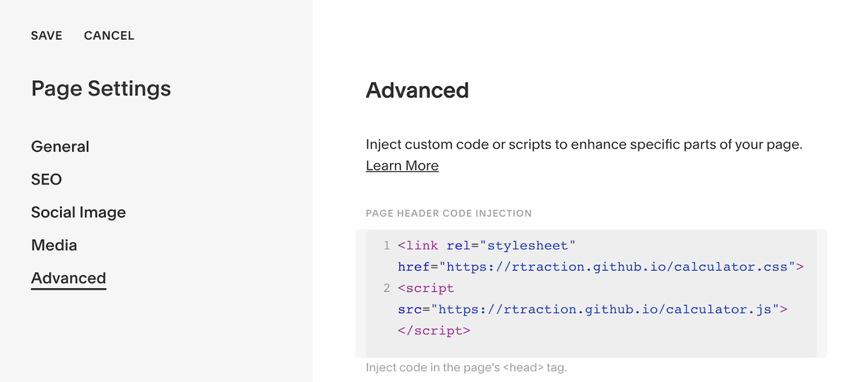868x382 pixels.
Task: Click line number 1 in code gutter
Action: tap(387, 246)
